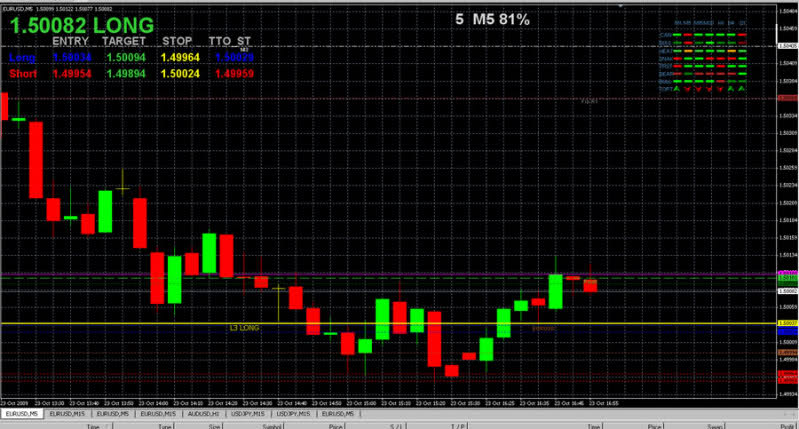Image resolution: width=799 pixels, height=429 pixels.
Task: Click the TARGET column heading
Action: (x=124, y=41)
